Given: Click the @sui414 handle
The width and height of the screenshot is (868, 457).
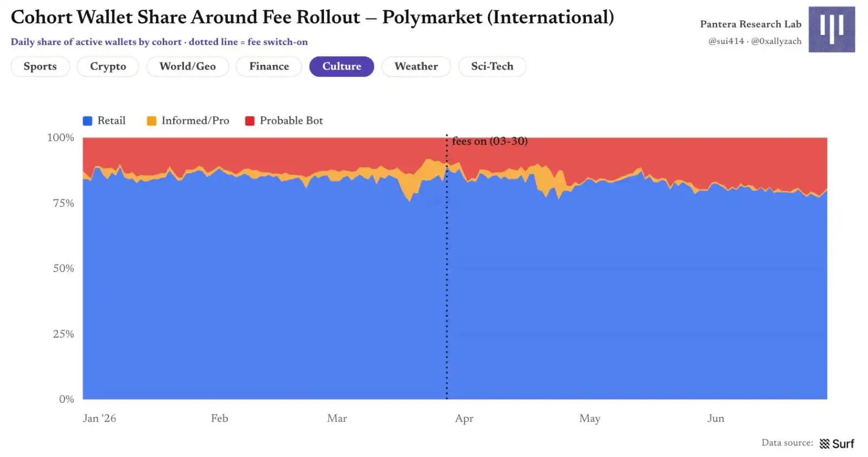Looking at the screenshot, I should 726,41.
